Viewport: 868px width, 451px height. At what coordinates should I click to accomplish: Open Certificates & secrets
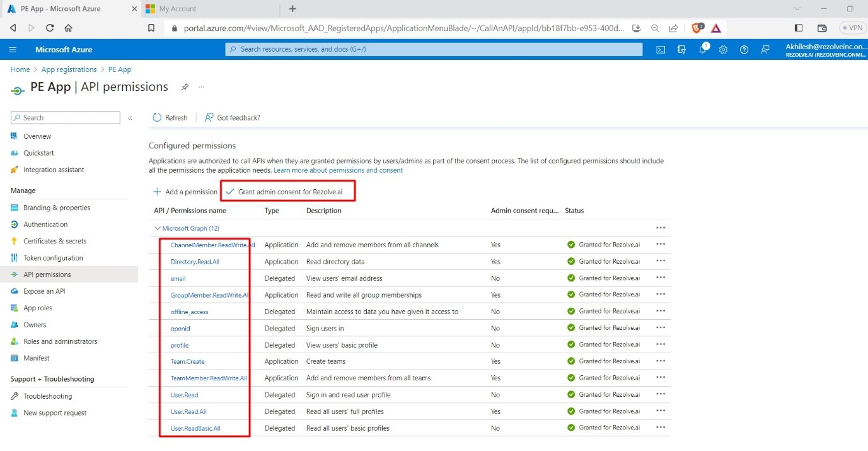55,241
